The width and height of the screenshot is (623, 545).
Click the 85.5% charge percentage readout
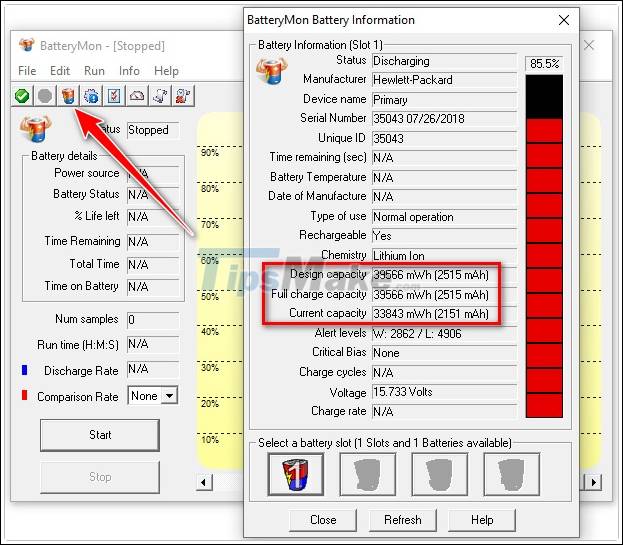tap(544, 64)
